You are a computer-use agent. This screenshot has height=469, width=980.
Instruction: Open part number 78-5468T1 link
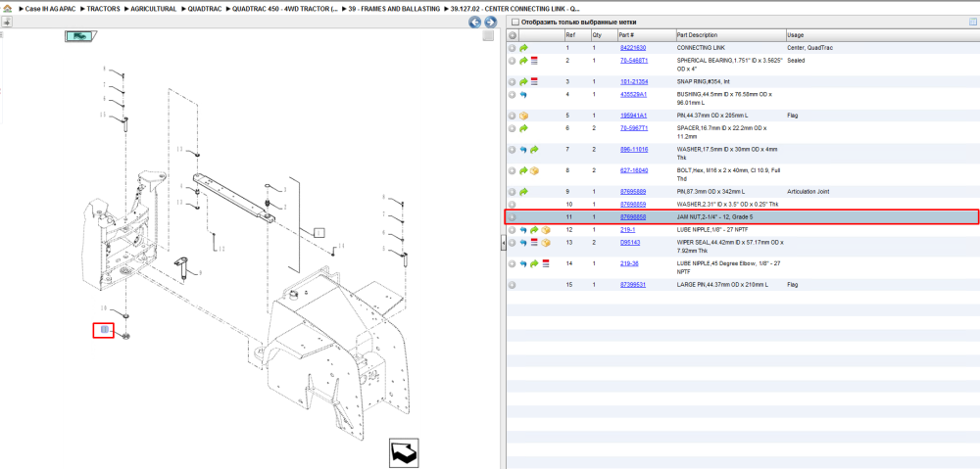click(634, 61)
